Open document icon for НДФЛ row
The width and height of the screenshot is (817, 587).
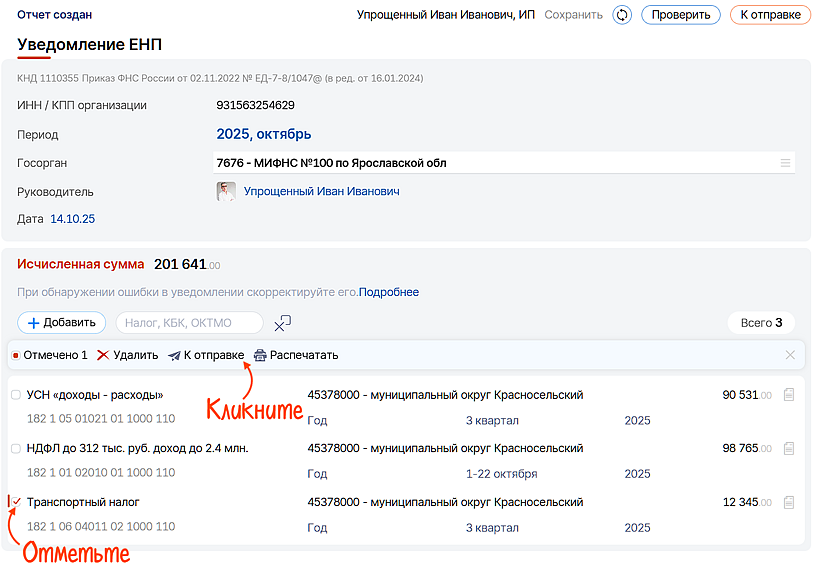[789, 449]
